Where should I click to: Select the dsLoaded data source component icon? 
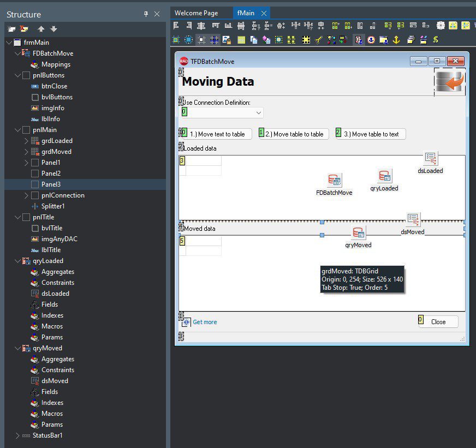430,159
